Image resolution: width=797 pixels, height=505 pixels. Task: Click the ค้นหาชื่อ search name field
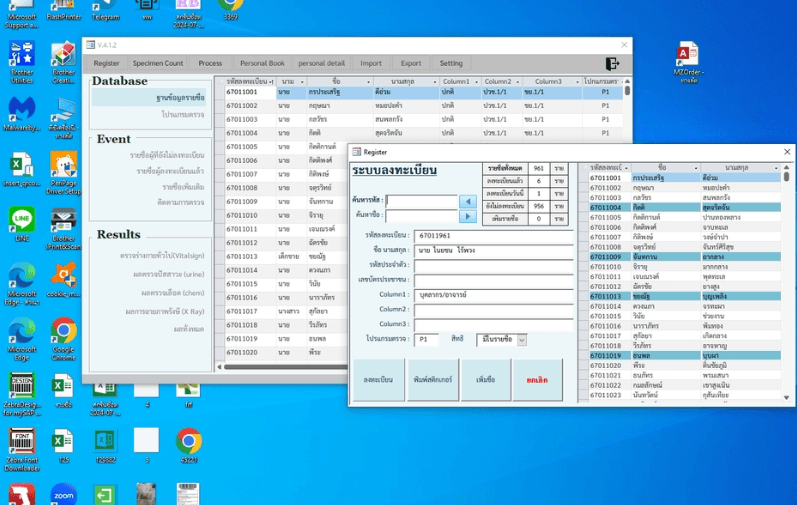[x=421, y=216]
